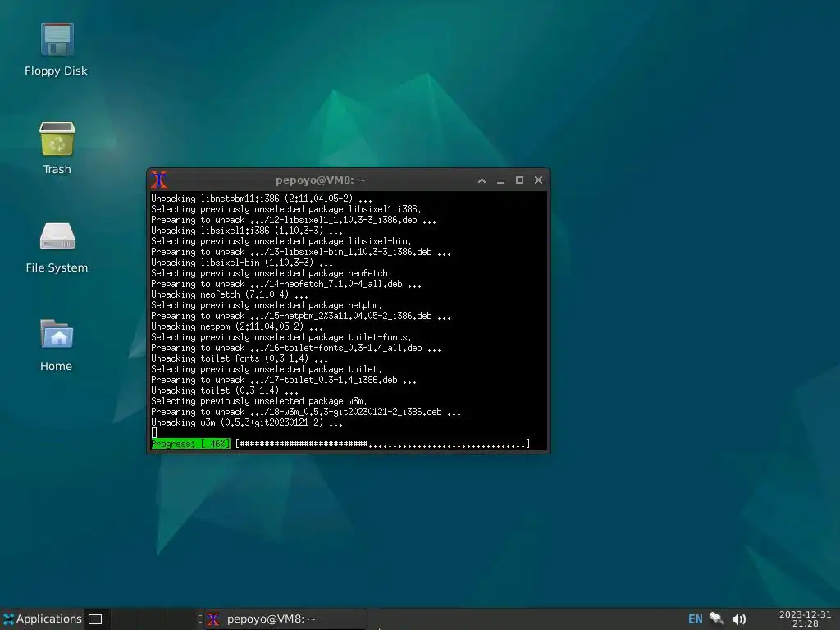Click the xterm icon in the title bar
This screenshot has height=630, width=840.
(159, 180)
